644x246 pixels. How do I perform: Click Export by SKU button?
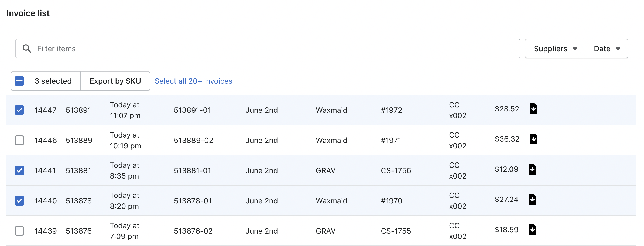click(x=115, y=81)
